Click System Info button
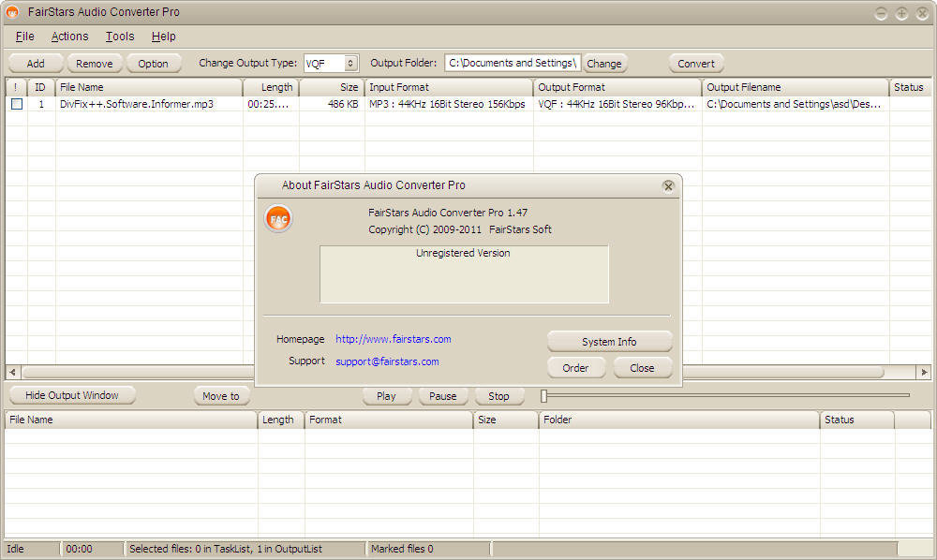This screenshot has width=937, height=560. point(610,342)
